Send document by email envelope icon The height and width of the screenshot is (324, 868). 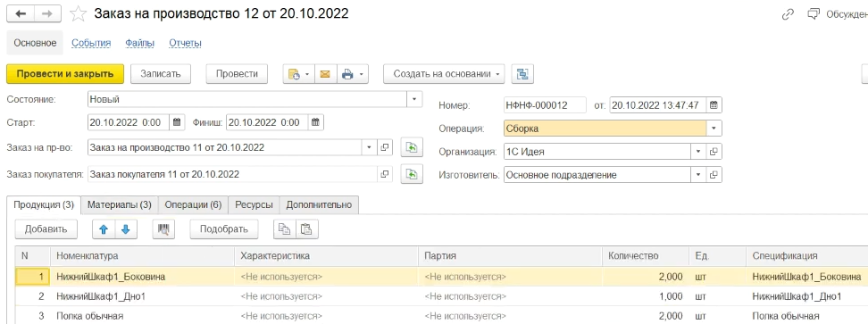coord(325,74)
